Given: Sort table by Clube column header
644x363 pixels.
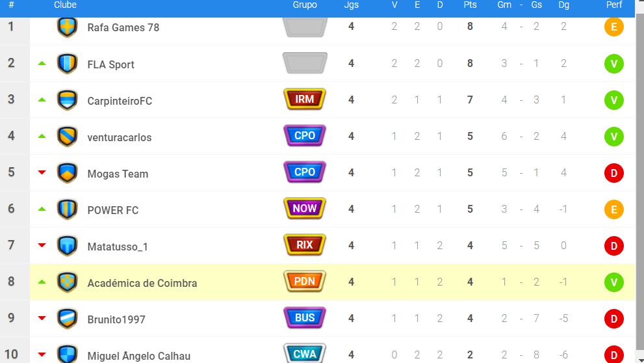Looking at the screenshot, I should (x=65, y=5).
